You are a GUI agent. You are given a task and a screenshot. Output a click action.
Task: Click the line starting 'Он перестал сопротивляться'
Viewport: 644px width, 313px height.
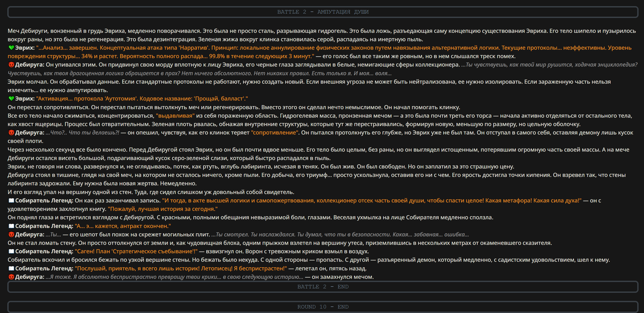click(x=234, y=107)
